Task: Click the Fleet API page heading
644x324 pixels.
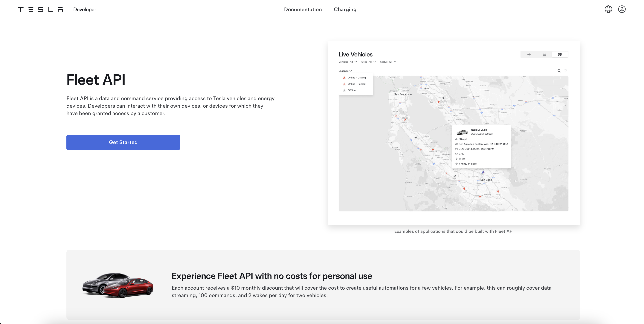Action: coord(96,80)
